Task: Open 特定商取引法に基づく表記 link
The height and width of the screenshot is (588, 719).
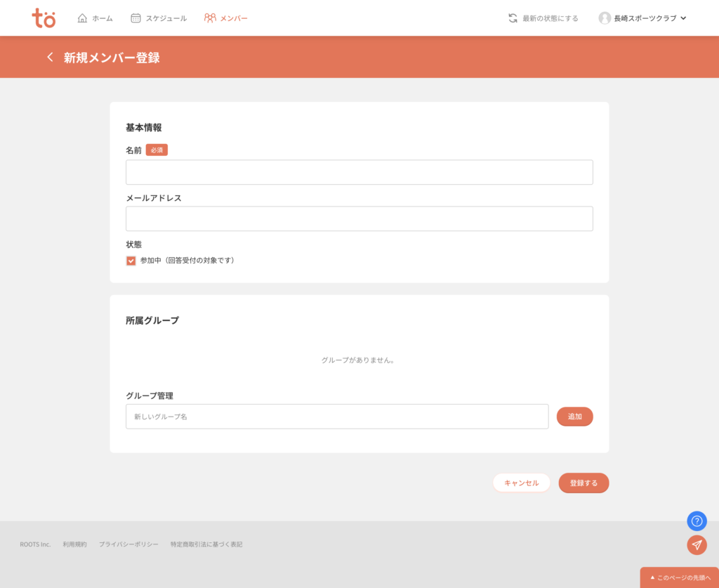Action: coord(206,544)
